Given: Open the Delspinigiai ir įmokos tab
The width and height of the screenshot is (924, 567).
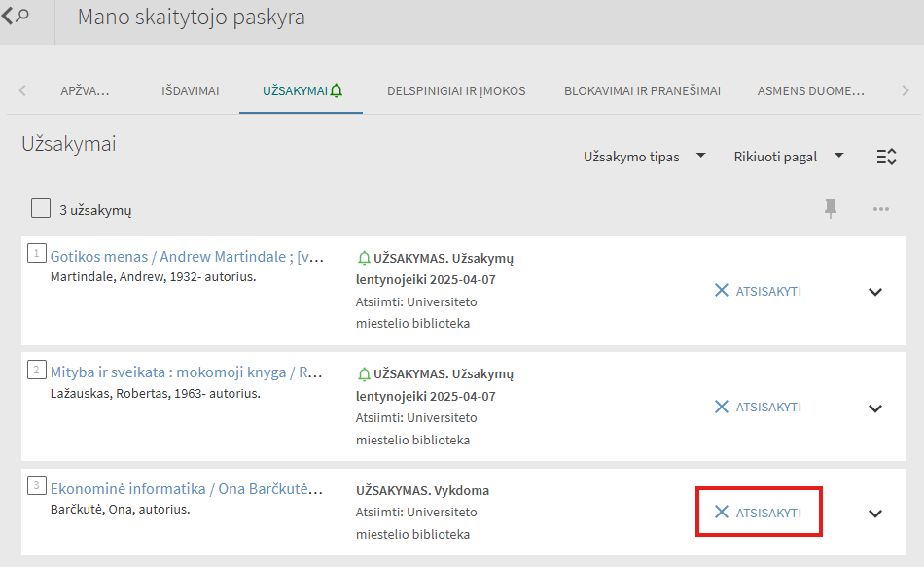Looking at the screenshot, I should coord(456,91).
